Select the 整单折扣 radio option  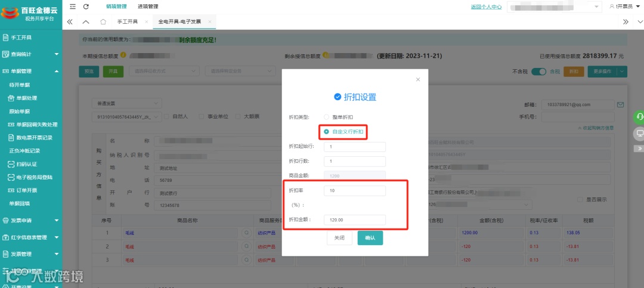coord(327,117)
